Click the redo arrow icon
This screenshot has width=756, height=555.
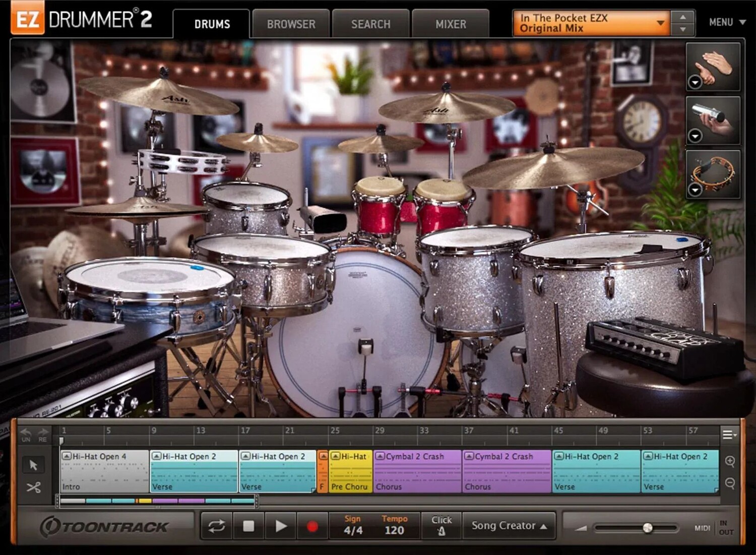point(43,434)
